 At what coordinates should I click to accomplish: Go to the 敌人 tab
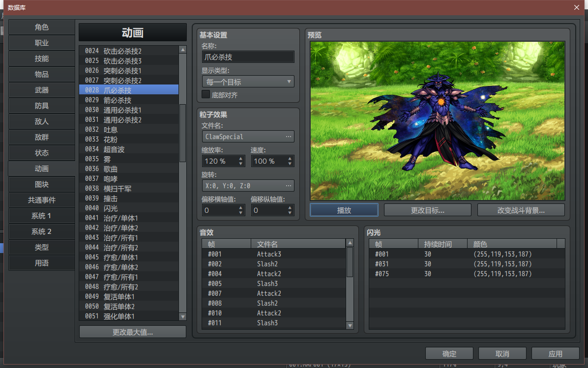coord(42,121)
